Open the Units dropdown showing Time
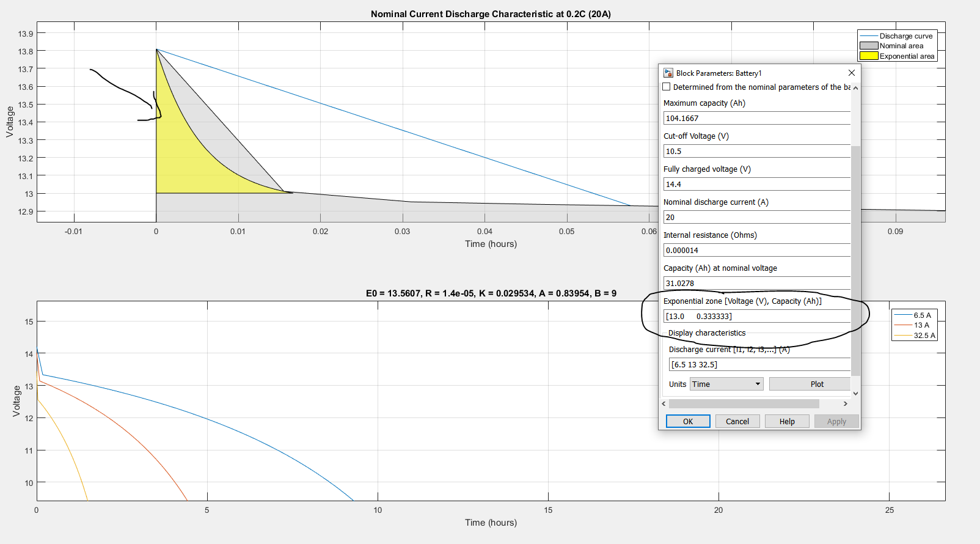The height and width of the screenshot is (544, 980). click(x=726, y=384)
